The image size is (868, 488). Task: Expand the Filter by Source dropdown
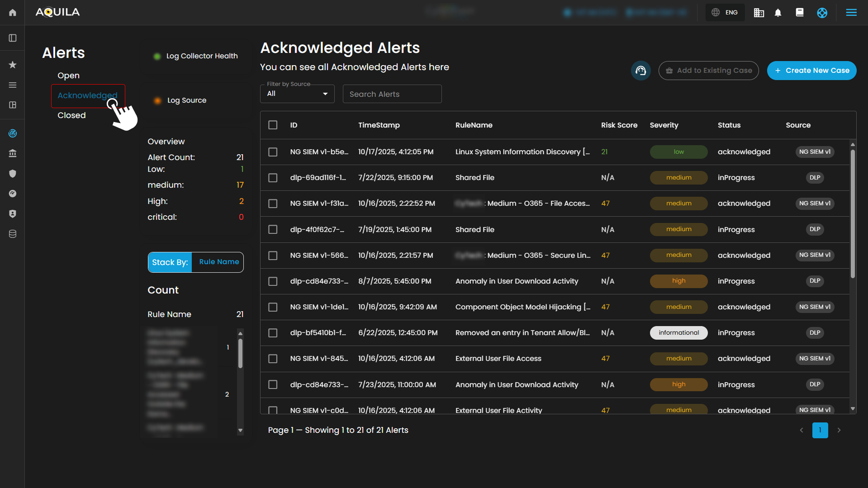pos(297,94)
